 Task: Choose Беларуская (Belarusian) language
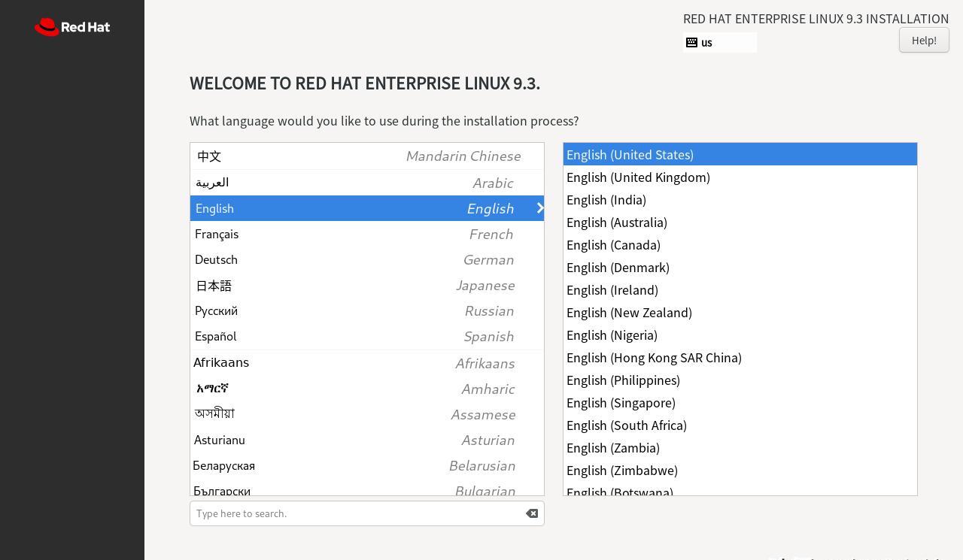tap(367, 465)
